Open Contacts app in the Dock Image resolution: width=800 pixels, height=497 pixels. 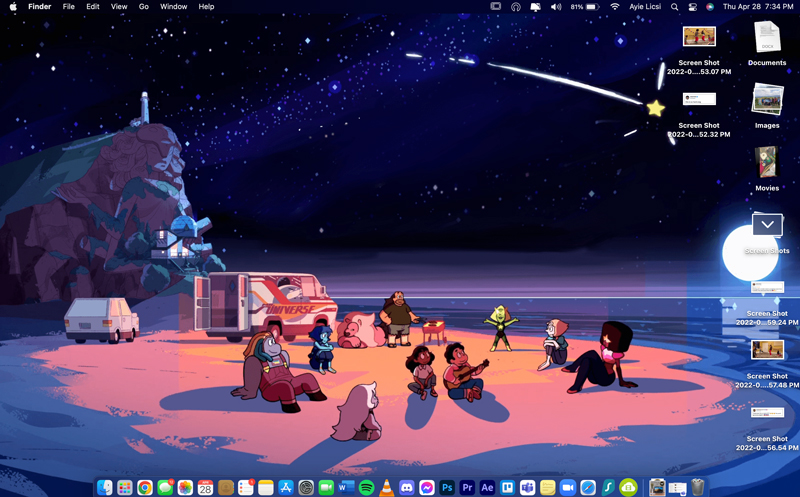(226, 487)
